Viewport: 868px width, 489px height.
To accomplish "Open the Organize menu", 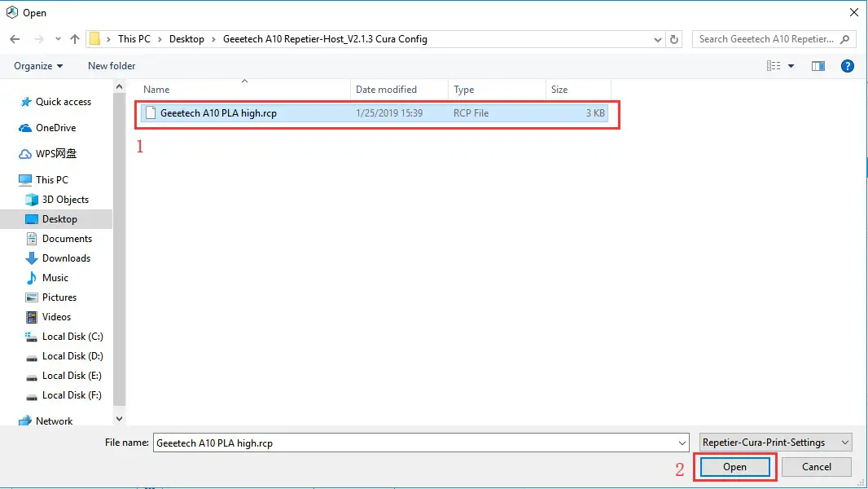I will pos(38,66).
